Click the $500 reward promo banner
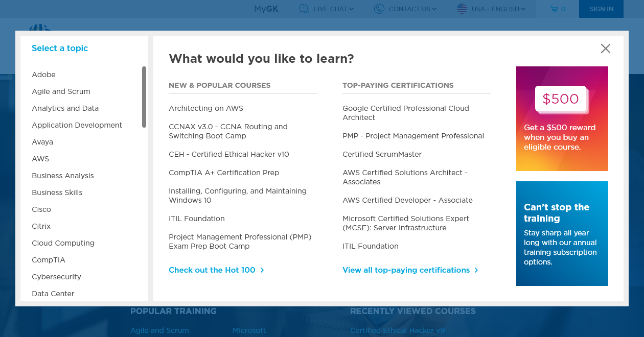The width and height of the screenshot is (644, 337). [562, 118]
